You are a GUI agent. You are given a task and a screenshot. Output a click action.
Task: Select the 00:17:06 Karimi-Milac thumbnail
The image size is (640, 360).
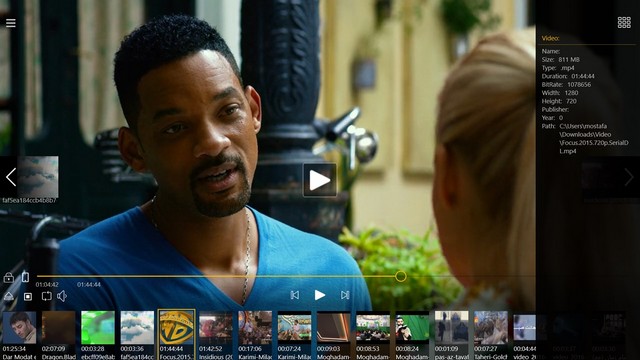coord(255,335)
